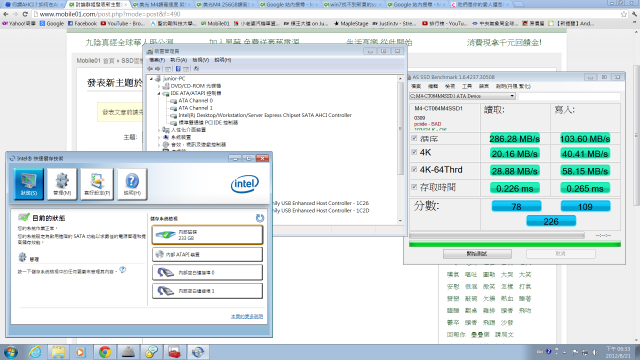Open the Help (H) question mark tab

click(x=132, y=184)
